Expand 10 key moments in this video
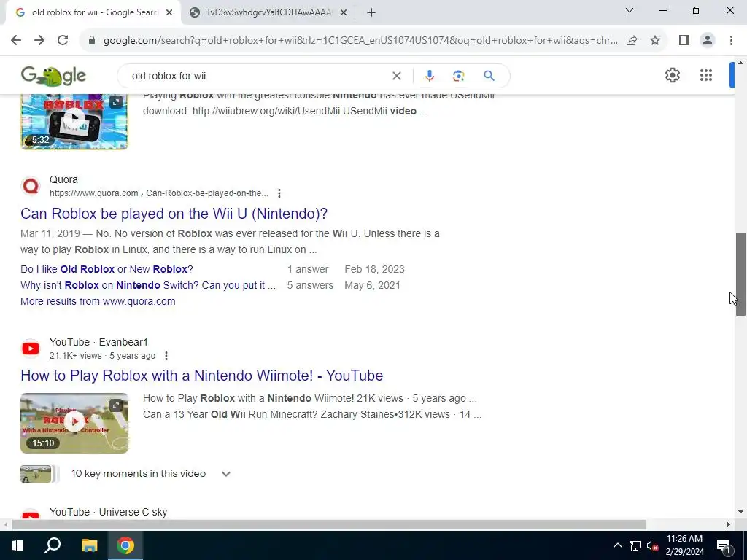This screenshot has width=747, height=560. [226, 474]
